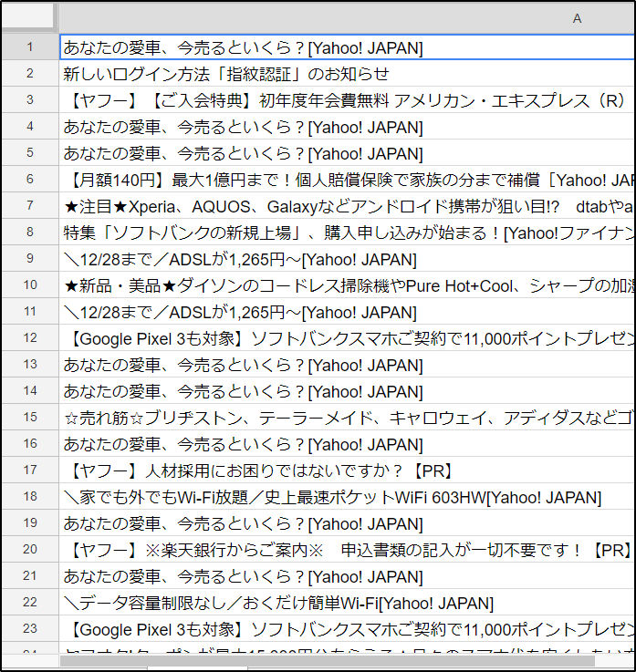The image size is (636, 672).
Task: Click row 16 cell 'あなたの愛車' text
Action: click(111, 444)
